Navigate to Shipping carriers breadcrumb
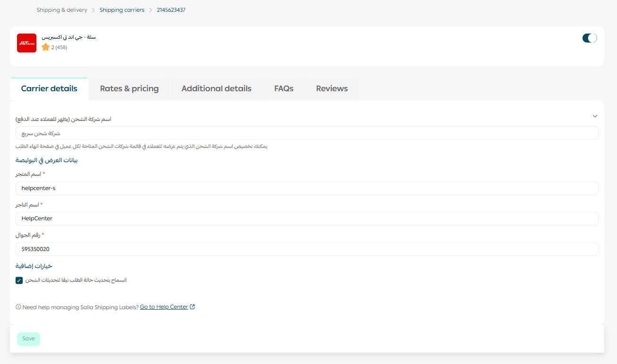Viewport: 617px width, 364px height. [122, 10]
